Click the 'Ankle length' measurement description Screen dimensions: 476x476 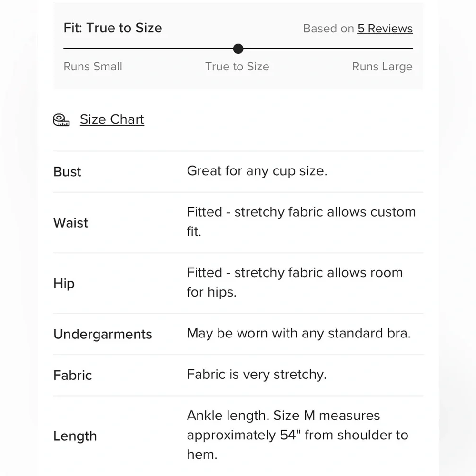click(x=297, y=435)
